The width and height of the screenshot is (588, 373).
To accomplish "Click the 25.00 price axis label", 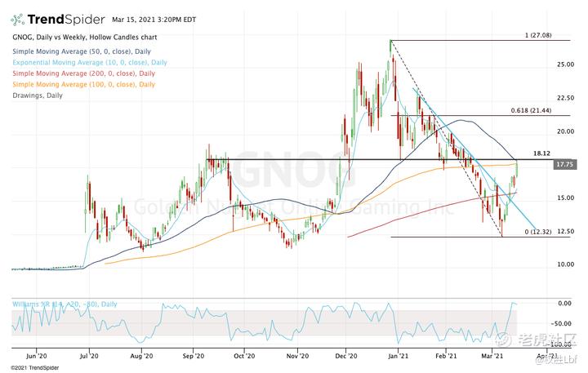I will tap(565, 64).
